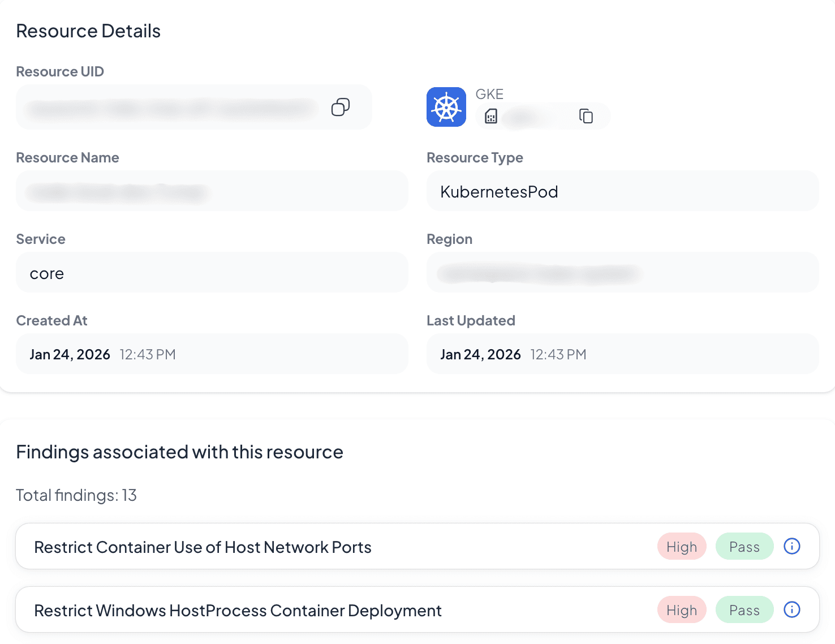Click the Resource Details section heading
The width and height of the screenshot is (835, 644).
(x=88, y=31)
